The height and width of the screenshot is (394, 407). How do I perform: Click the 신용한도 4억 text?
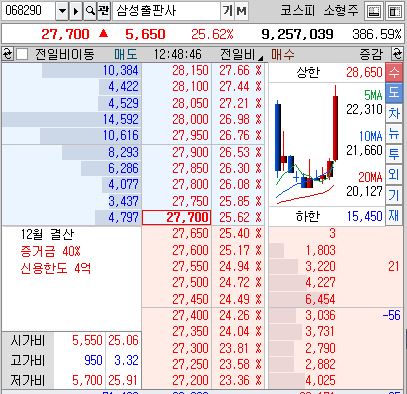(55, 268)
